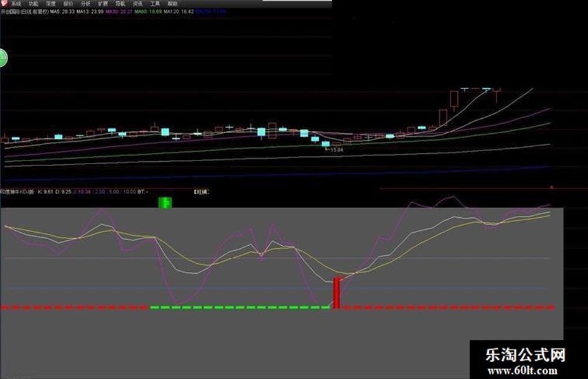Viewport: 588px width, 379px height.
Task: Click the KDJ indicator D: 9.25 value
Action: point(63,192)
